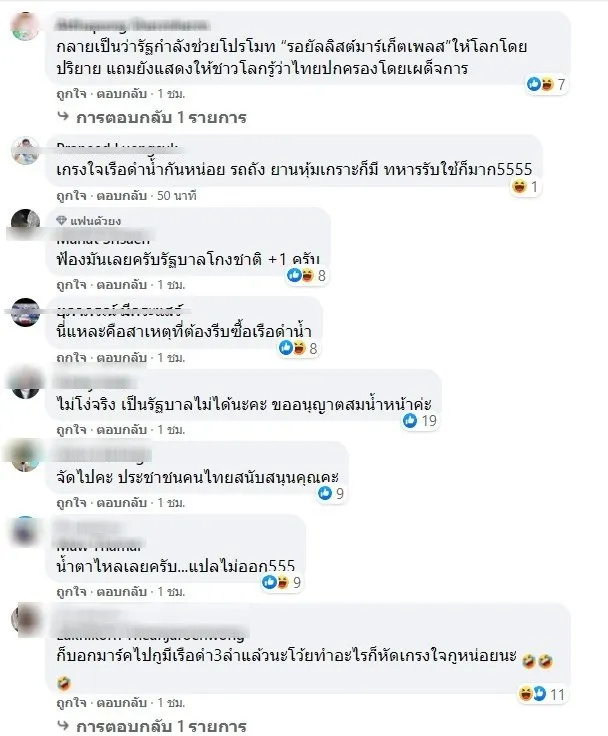Open reactions on the submarine purchase comment
608x736 pixels.
coord(299,348)
